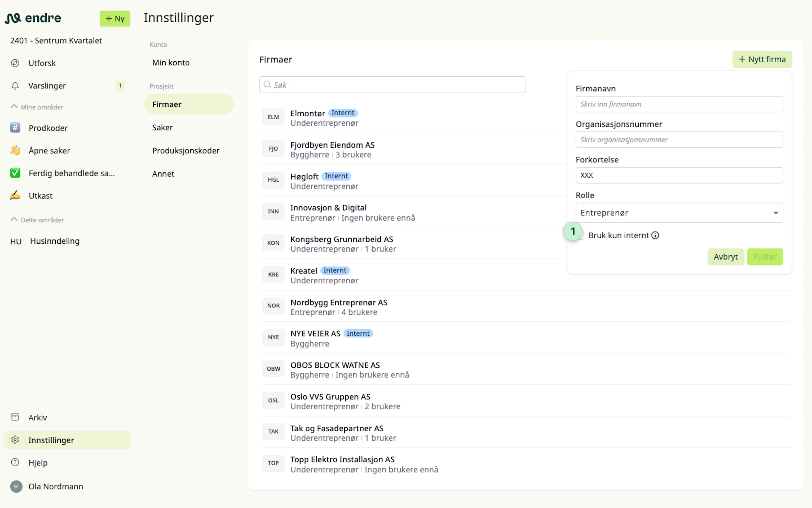The height and width of the screenshot is (508, 812).
Task: Click the Firmanavn input field
Action: [679, 104]
